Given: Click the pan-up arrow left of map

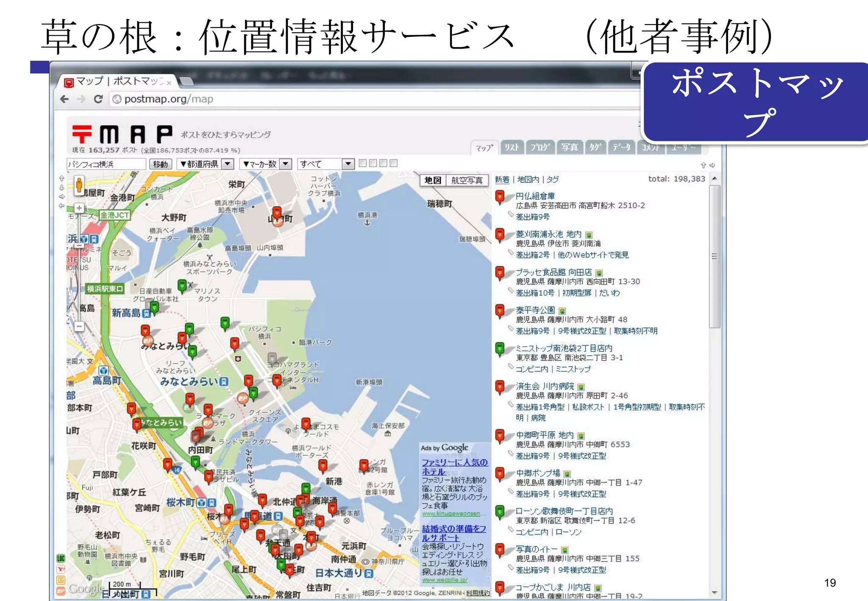Looking at the screenshot, I should [x=62, y=178].
